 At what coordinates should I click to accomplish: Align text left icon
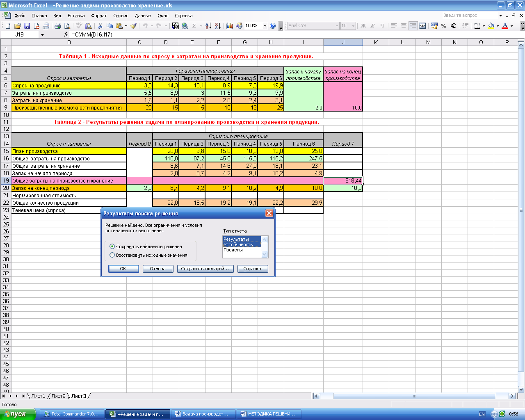pyautogui.click(x=394, y=26)
